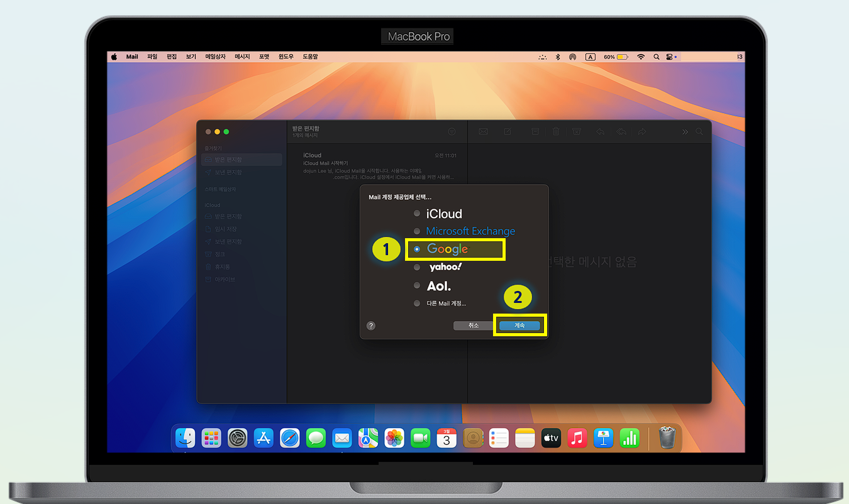Open 휴지통 mailbox in sidebar

coord(241,266)
